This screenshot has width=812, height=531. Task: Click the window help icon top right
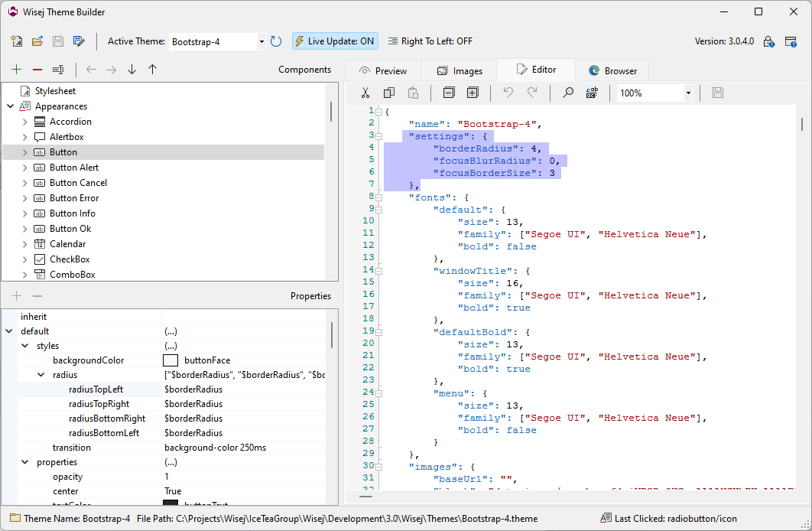pos(791,41)
